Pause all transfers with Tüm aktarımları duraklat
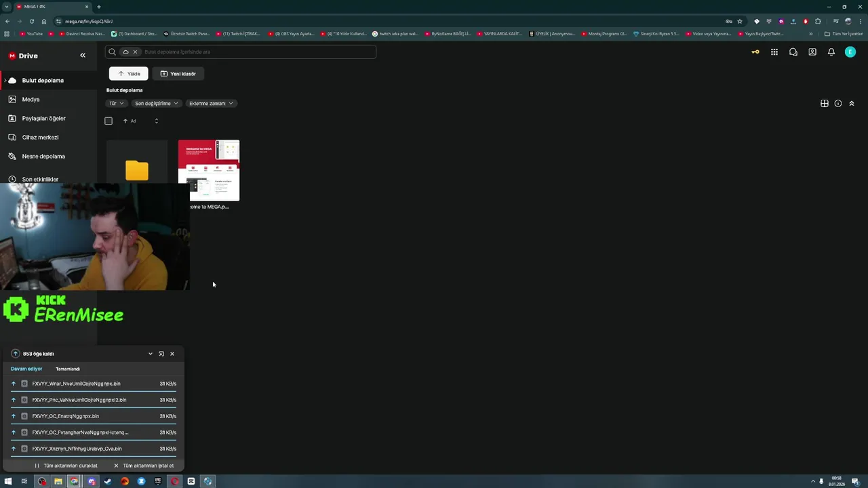Screen dimensions: 868x488 66,466
